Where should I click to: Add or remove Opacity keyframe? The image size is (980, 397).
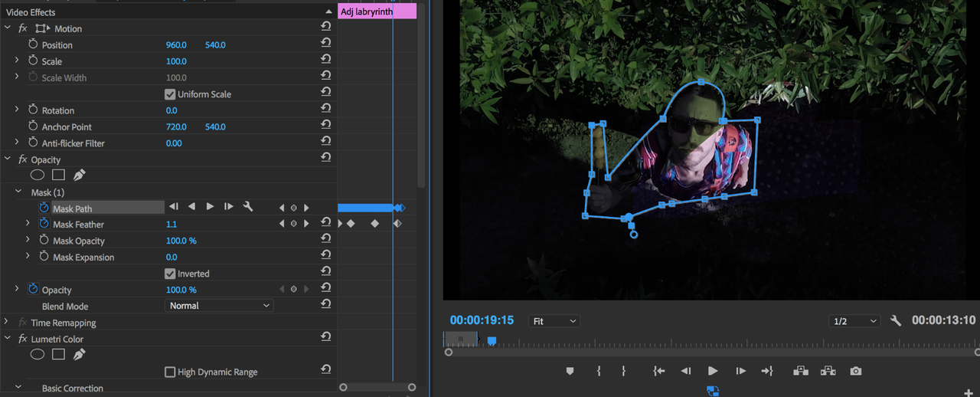click(293, 290)
